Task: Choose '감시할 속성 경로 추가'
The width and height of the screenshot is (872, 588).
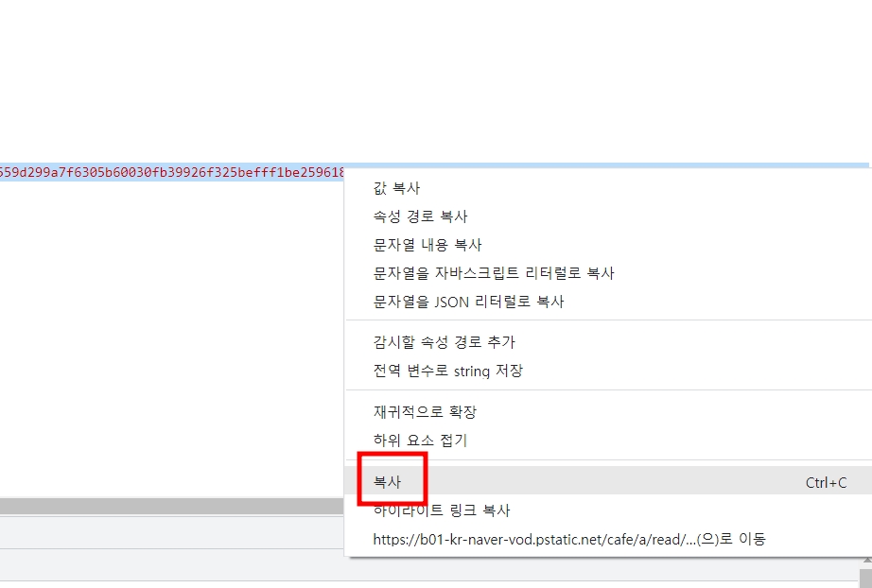Action: [x=608, y=342]
